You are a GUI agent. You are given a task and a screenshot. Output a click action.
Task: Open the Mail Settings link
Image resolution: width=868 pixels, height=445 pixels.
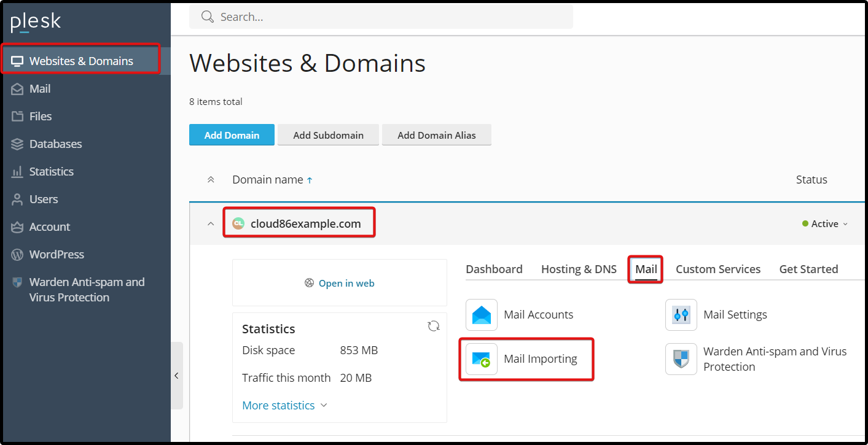(x=735, y=315)
